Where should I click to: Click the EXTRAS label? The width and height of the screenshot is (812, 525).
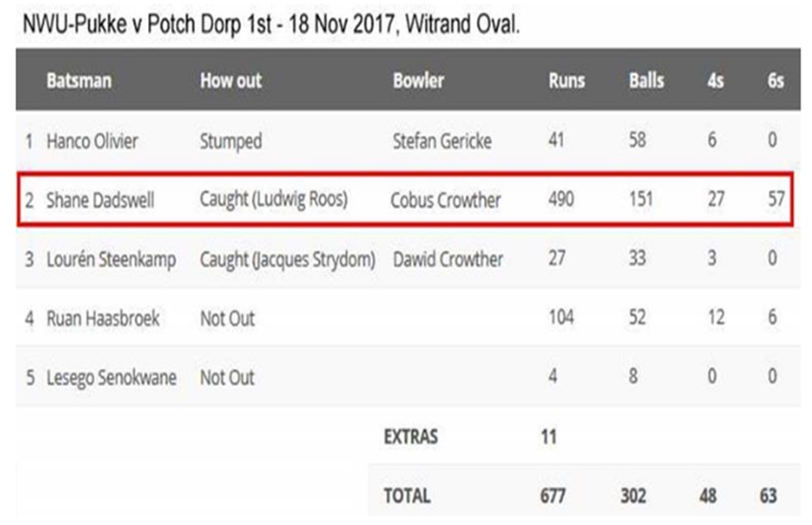(410, 436)
